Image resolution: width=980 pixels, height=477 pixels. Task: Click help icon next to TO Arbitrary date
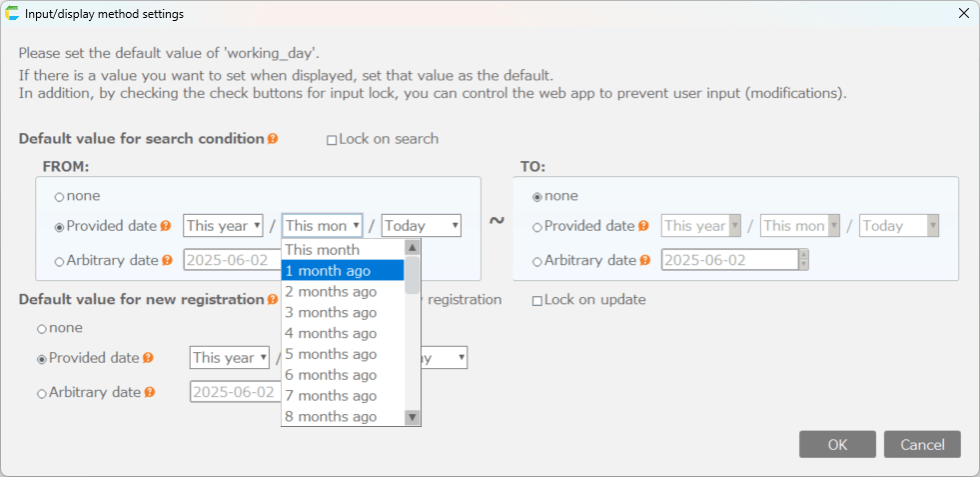click(645, 260)
